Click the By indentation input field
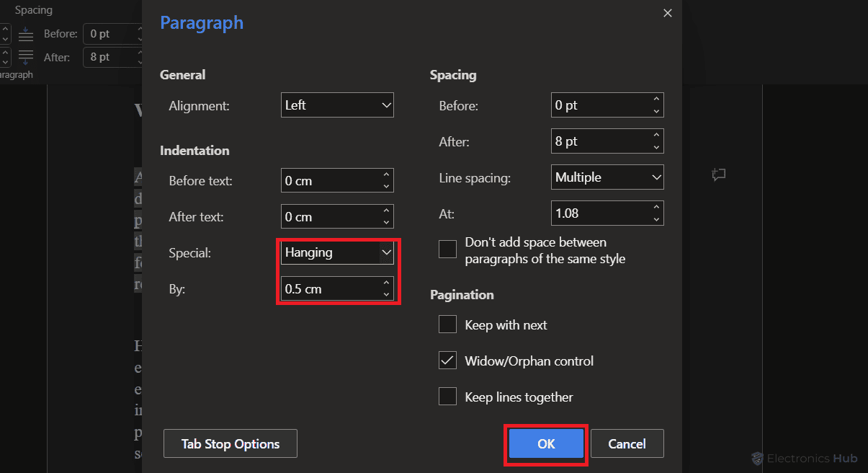The width and height of the screenshot is (868, 473). point(328,289)
